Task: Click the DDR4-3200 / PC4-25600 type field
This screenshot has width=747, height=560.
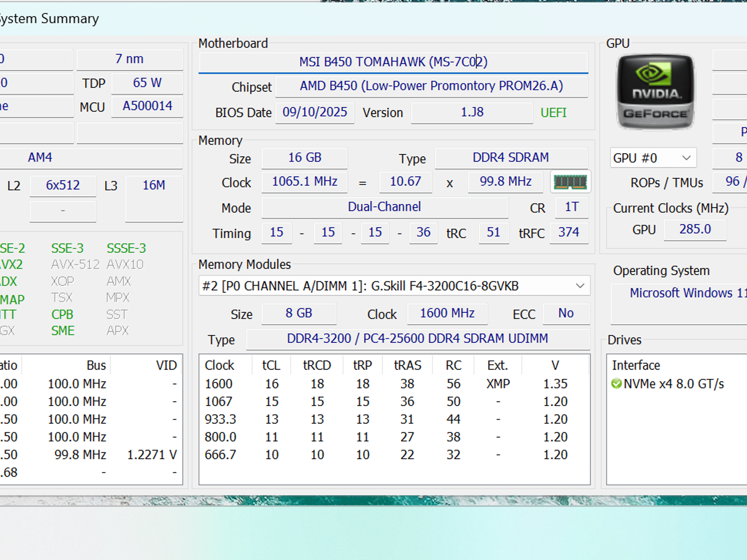Action: point(418,339)
